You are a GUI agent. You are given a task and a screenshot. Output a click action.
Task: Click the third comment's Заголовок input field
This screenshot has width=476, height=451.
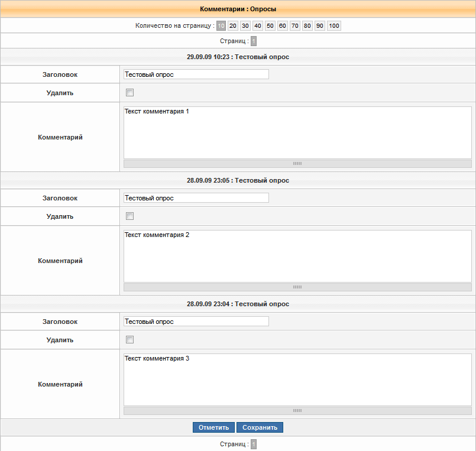196,322
